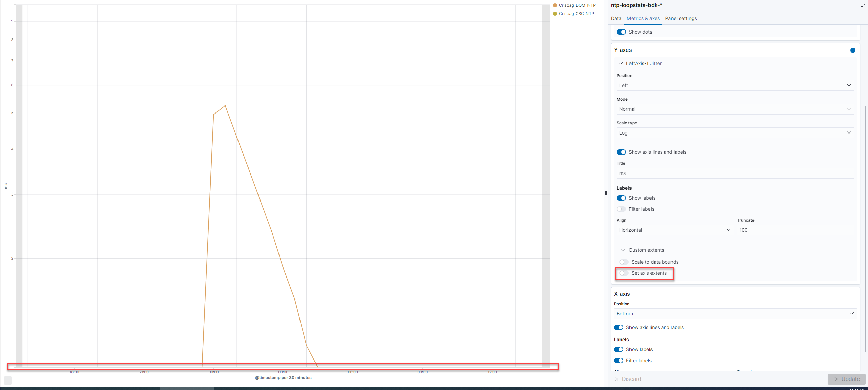This screenshot has width=868, height=390.
Task: Click the legend toggle icon below the chart
Action: (x=7, y=380)
